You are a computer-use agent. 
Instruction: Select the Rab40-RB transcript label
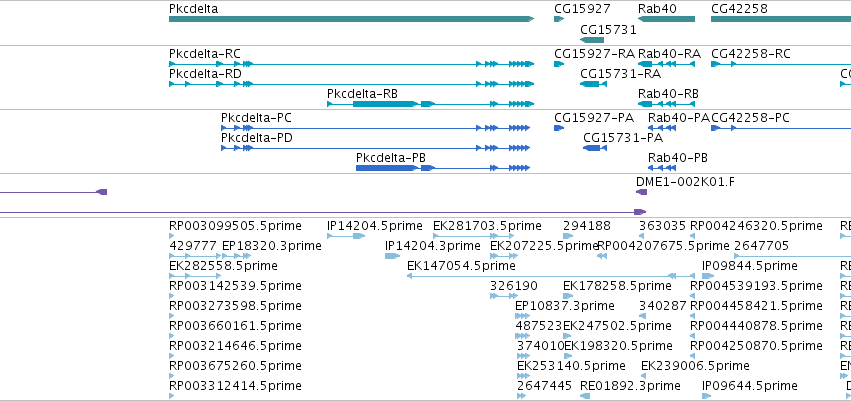(668, 94)
